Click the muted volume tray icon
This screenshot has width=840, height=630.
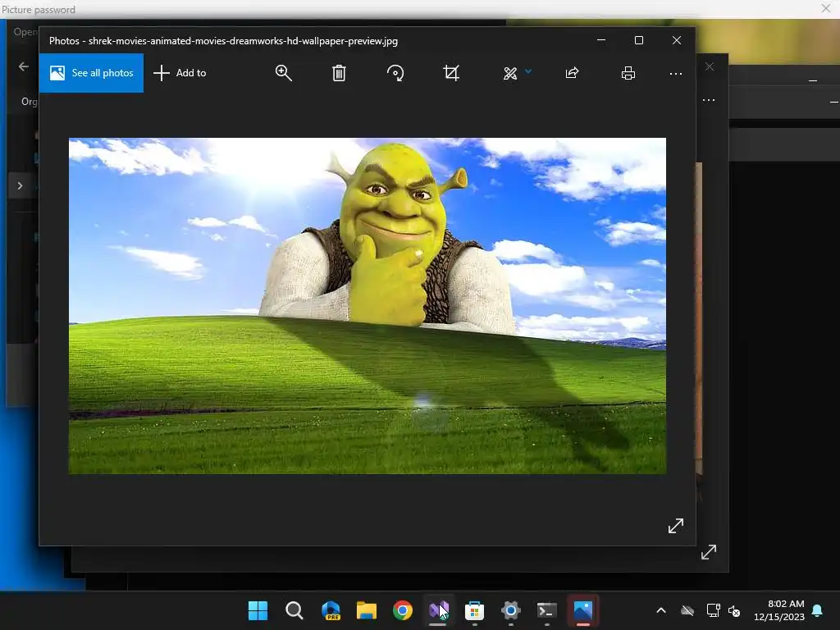[x=734, y=610]
